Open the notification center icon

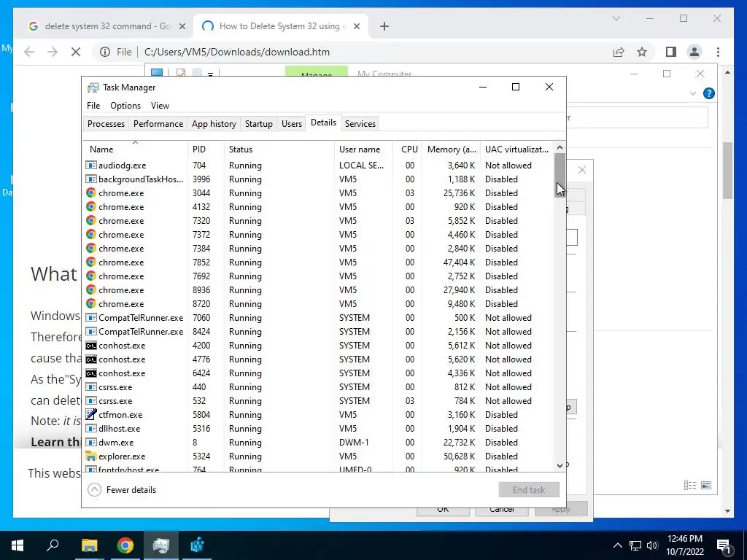point(724,545)
